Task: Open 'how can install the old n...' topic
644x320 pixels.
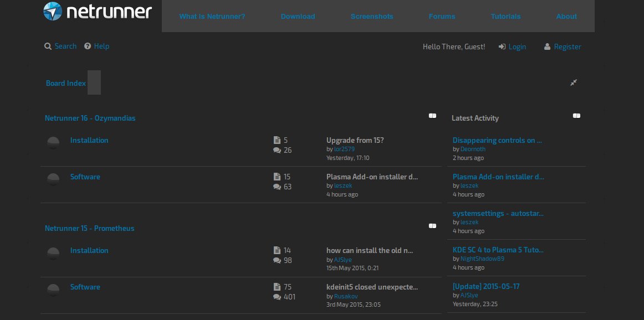Action: click(370, 250)
